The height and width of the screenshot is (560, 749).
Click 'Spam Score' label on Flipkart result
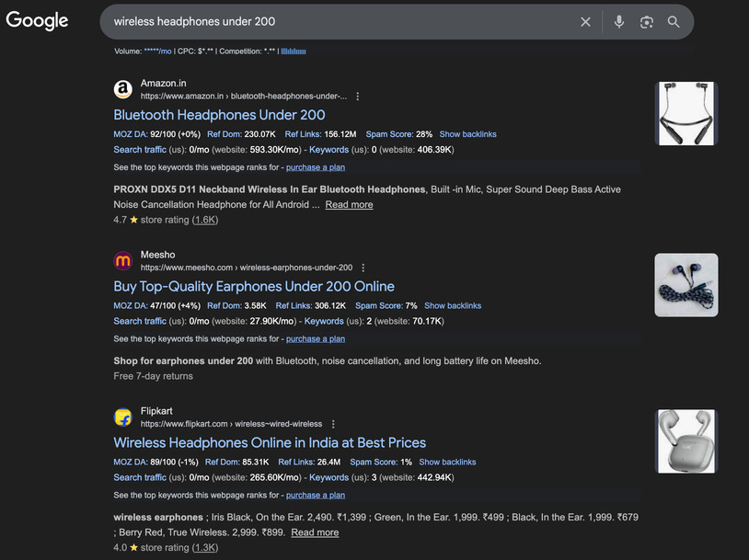point(374,463)
